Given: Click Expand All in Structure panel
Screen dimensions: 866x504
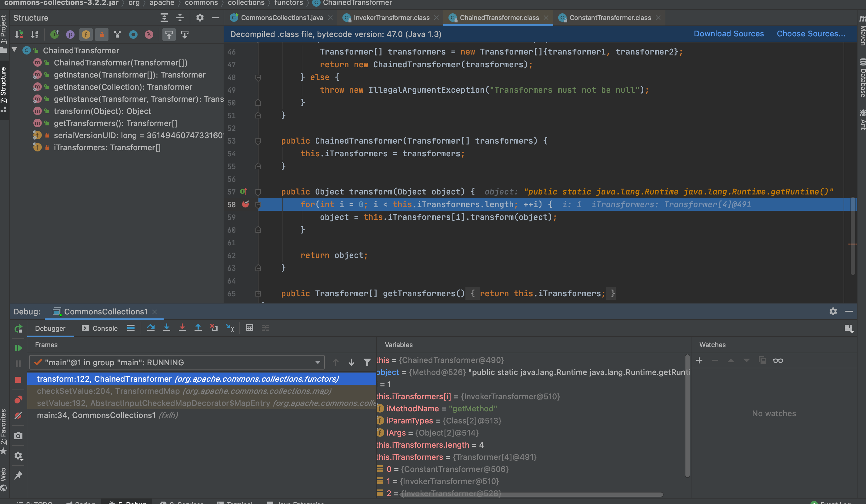Looking at the screenshot, I should point(164,18).
